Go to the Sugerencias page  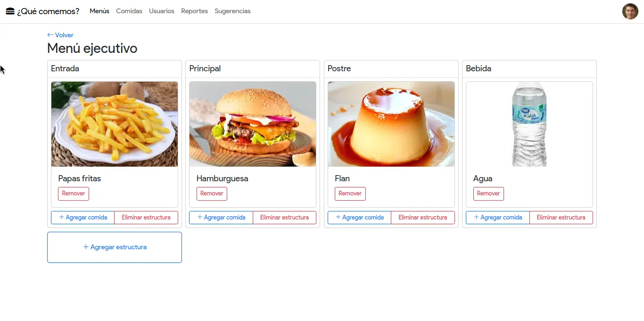[232, 11]
